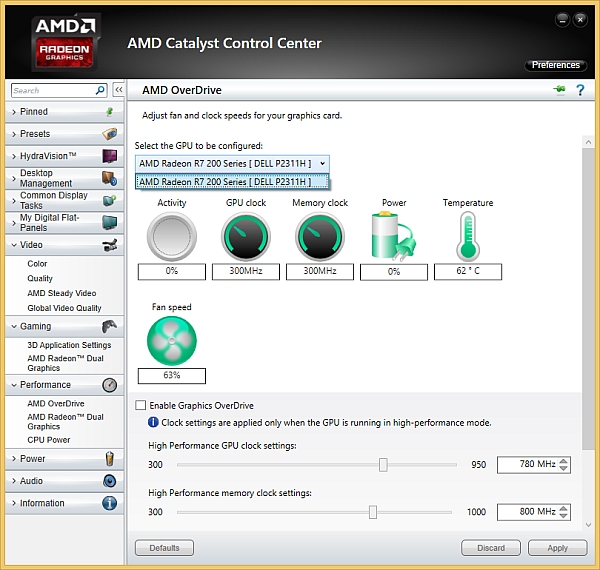Click the GPU clock gauge icon
Screen dimensions: 600x570
tap(246, 237)
